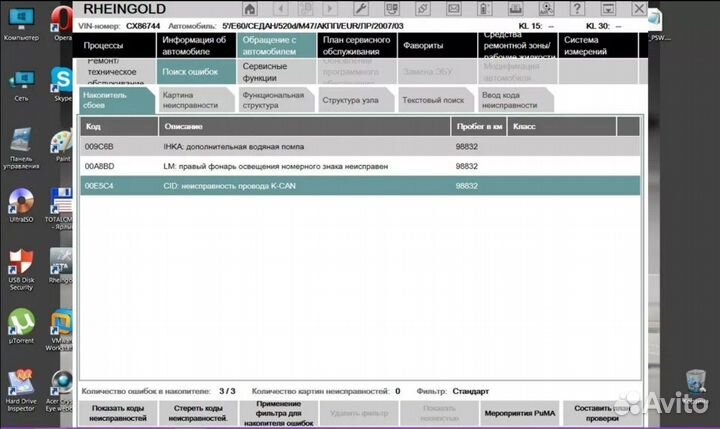The image size is (720, 429).
Task: Select Обращение с автомобилем menu
Action: pos(276,45)
